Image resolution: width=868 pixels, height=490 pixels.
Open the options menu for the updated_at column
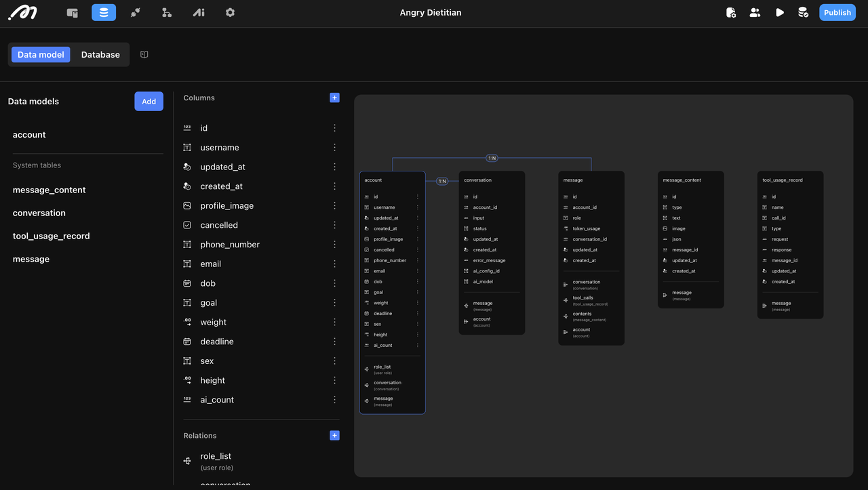coord(334,167)
